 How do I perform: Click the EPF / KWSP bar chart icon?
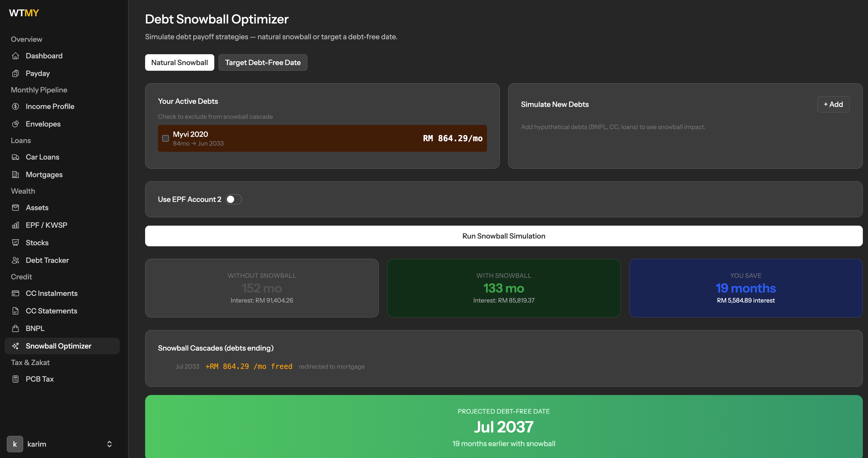[15, 225]
